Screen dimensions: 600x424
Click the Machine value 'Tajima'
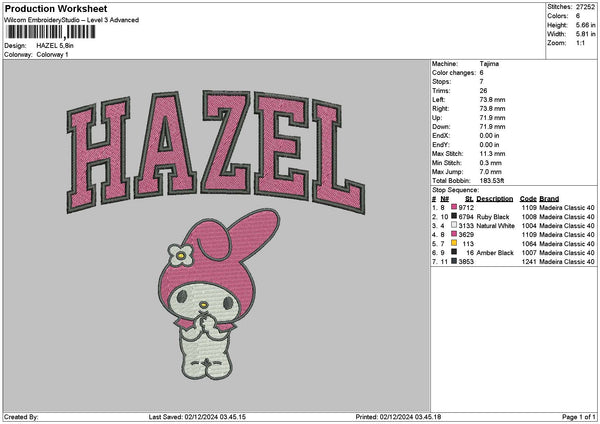[489, 64]
